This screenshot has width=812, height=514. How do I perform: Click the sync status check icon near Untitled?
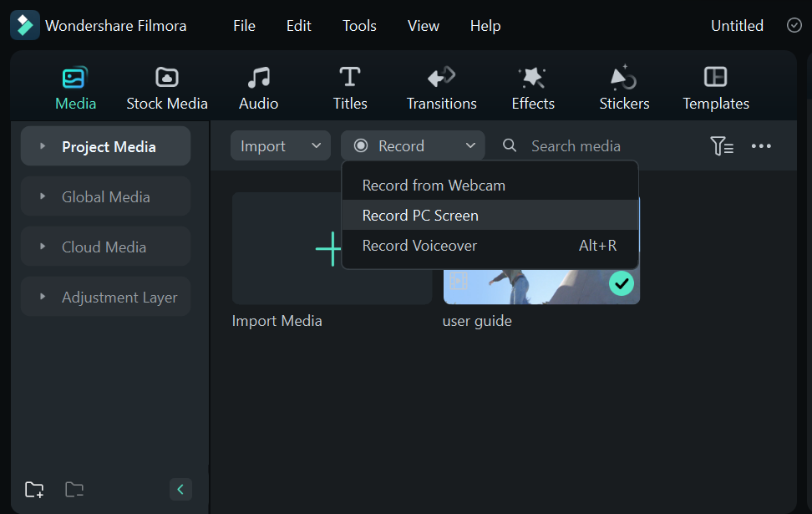[794, 25]
